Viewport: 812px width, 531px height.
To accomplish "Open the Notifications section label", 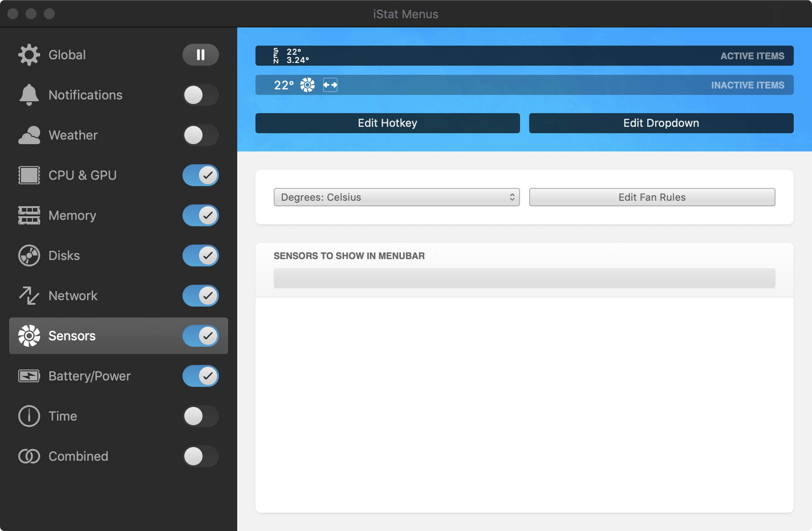I will click(85, 95).
